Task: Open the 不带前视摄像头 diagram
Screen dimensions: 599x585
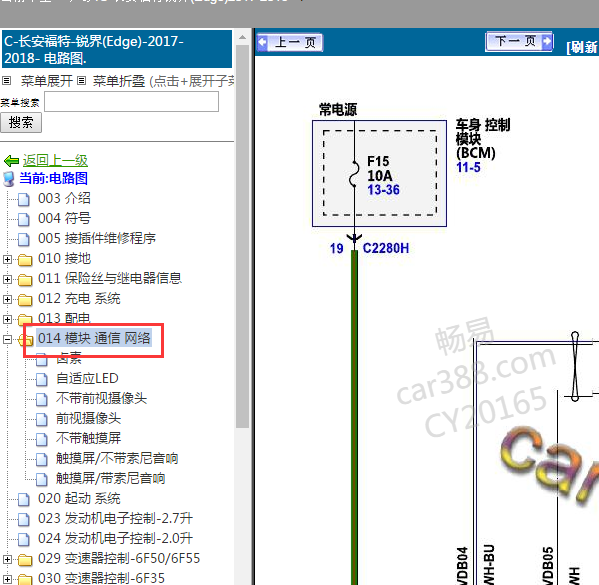Action: click(101, 398)
